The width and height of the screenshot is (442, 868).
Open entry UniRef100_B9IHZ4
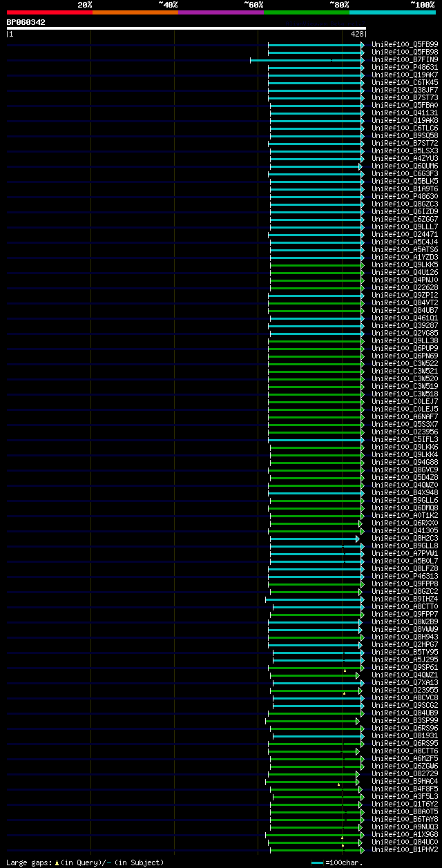coord(405,599)
